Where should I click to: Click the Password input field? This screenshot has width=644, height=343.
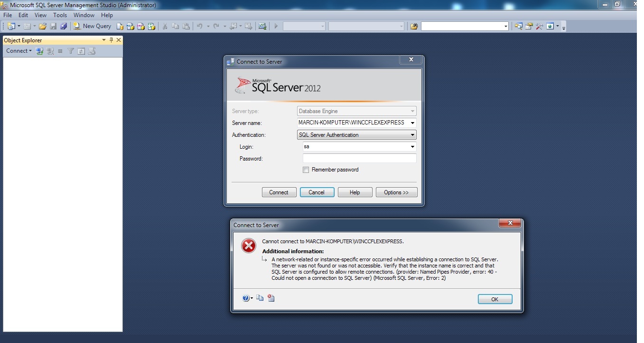point(360,159)
